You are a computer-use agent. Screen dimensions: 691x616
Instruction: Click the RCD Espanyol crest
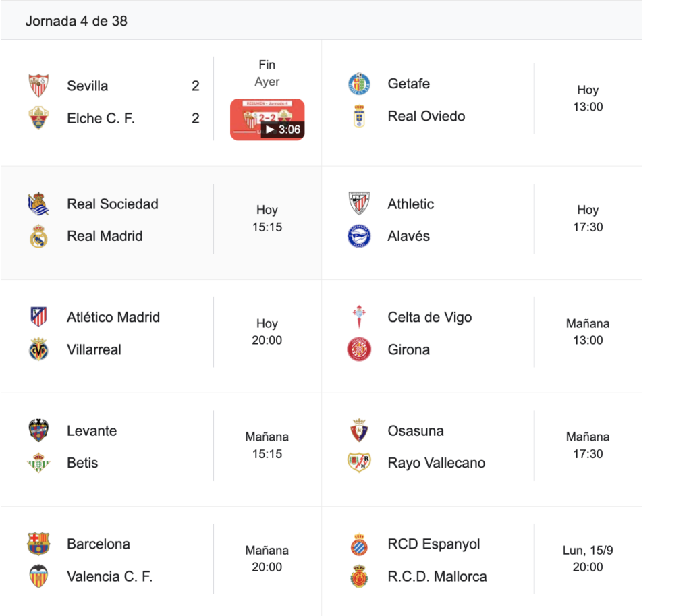tap(359, 544)
